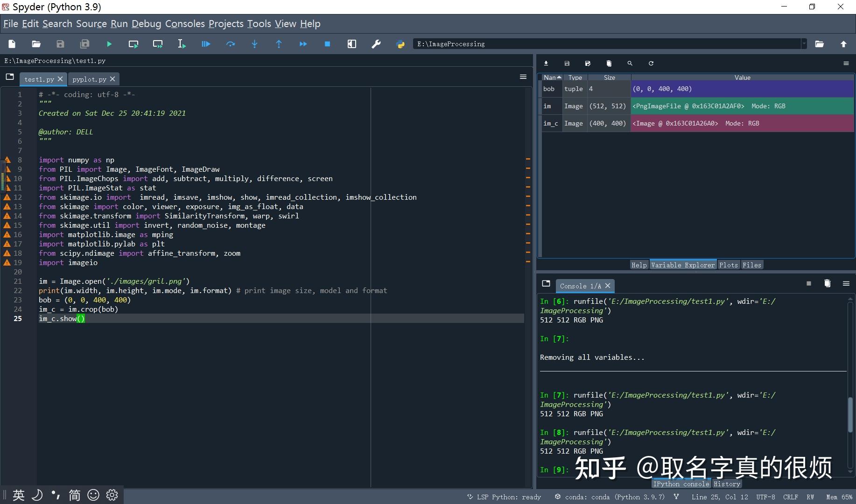Continue execution until next breakpoint
Image resolution: width=856 pixels, height=504 pixels.
303,44
